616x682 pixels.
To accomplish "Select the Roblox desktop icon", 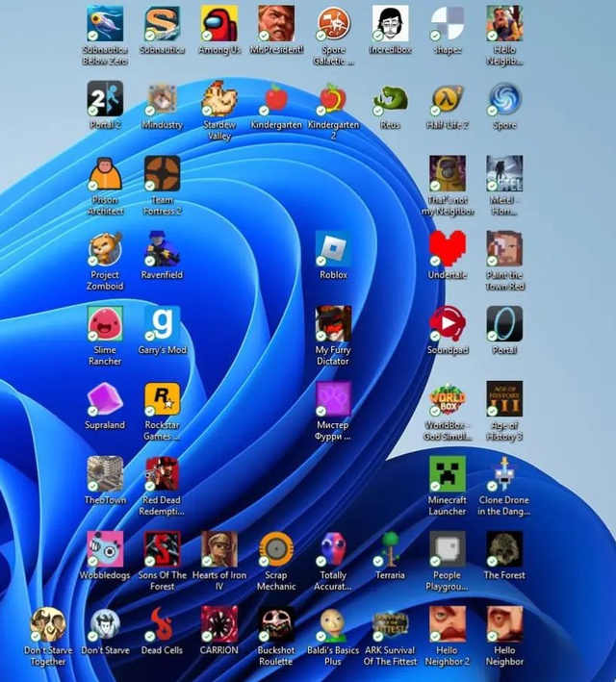I will pos(333,249).
